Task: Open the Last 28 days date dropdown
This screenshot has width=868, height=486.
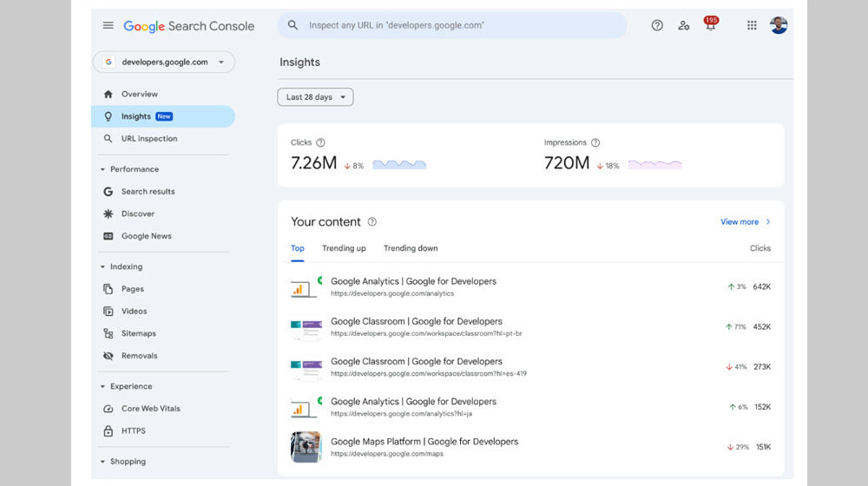Action: click(x=316, y=97)
